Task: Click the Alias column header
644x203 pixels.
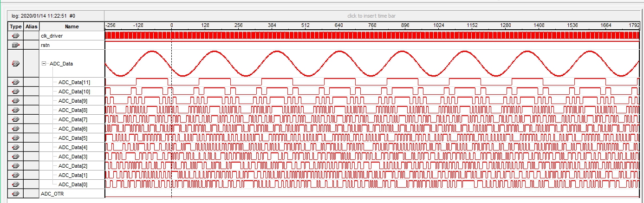Action: pos(31,26)
